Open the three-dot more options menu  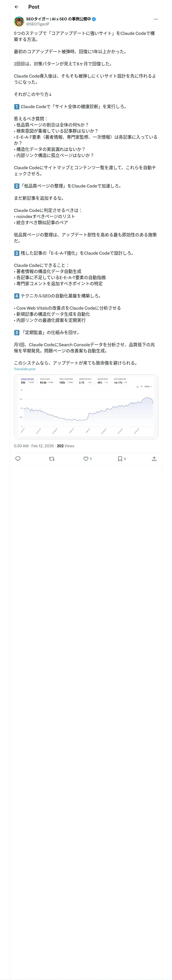click(x=156, y=19)
